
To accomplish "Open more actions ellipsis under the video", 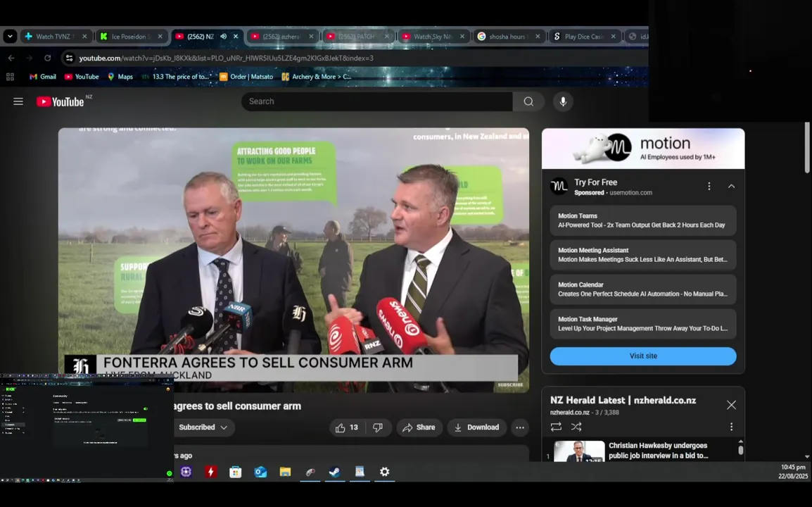I will [x=520, y=427].
